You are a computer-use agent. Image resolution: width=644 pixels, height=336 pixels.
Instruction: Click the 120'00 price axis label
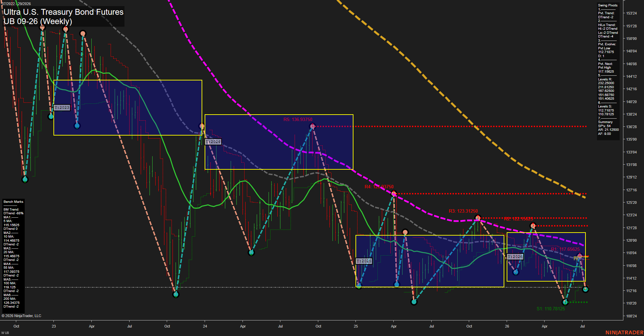(x=631, y=240)
